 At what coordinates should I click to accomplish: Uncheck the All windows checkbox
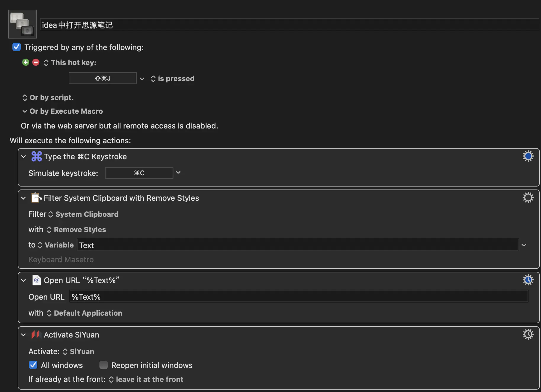(x=33, y=365)
